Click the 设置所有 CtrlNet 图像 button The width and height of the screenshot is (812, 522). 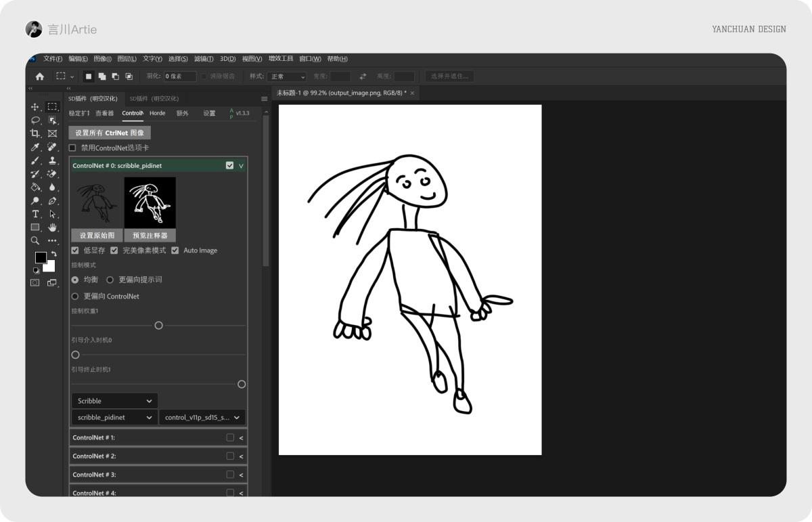(x=110, y=133)
